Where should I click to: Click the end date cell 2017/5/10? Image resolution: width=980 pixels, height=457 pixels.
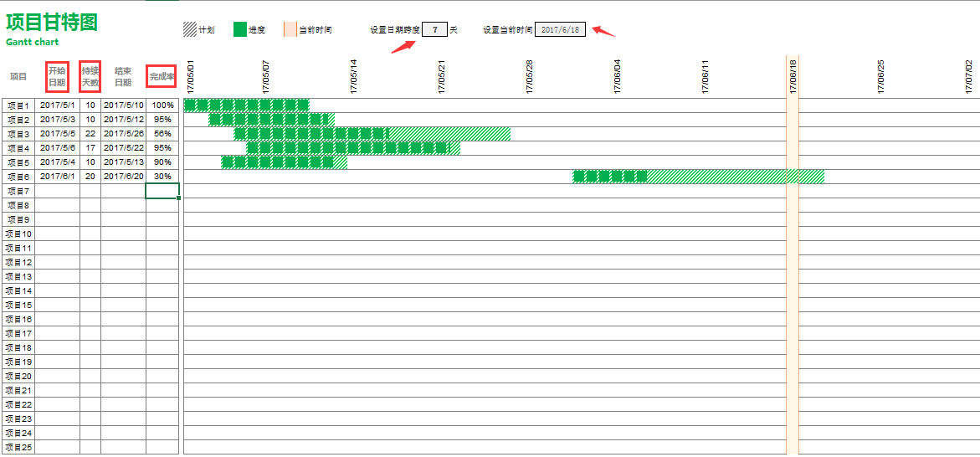point(123,105)
